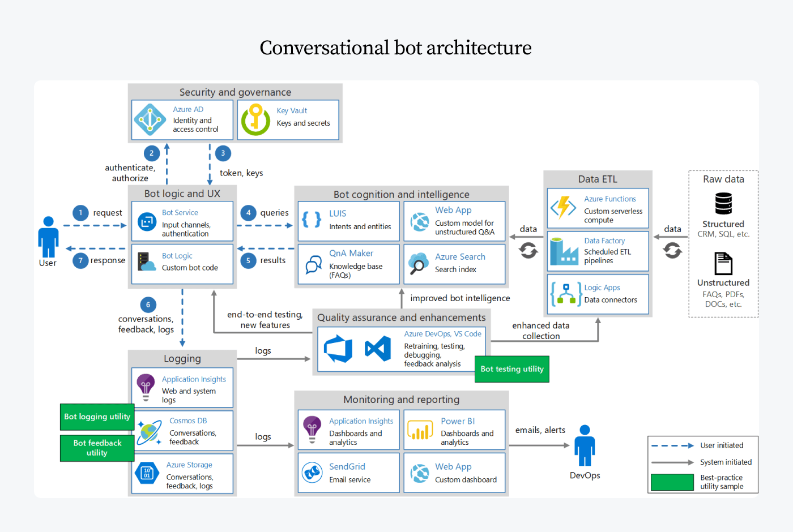Click the 'authenticate, authorize' label

tap(130, 173)
